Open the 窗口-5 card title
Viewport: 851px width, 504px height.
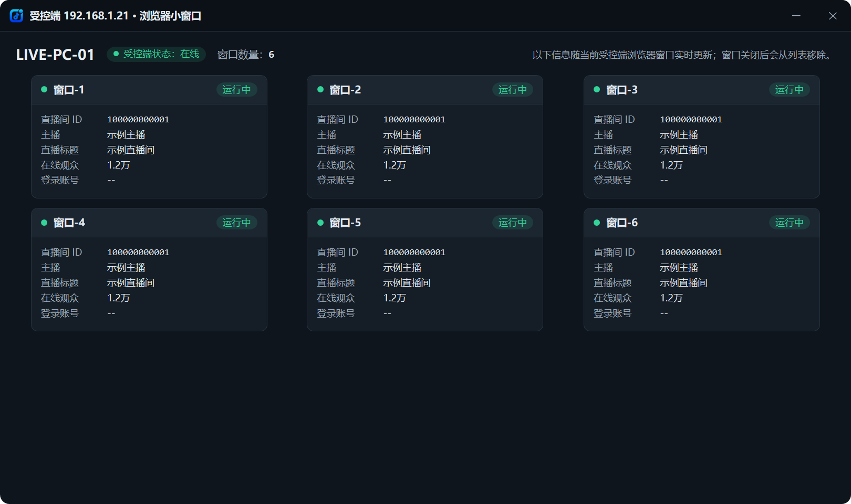coord(345,223)
